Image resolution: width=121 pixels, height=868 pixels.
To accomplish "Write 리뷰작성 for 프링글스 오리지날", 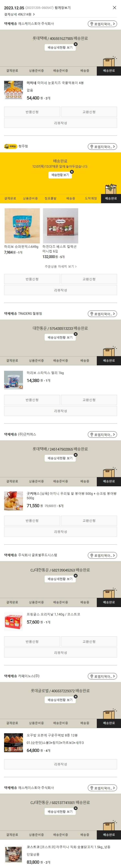I will [60, 653].
